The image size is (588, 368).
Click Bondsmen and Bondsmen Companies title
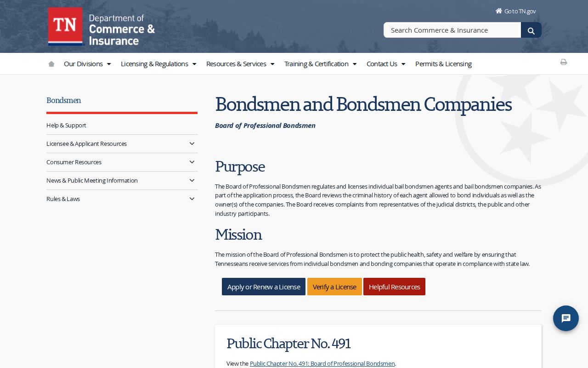pos(363,104)
